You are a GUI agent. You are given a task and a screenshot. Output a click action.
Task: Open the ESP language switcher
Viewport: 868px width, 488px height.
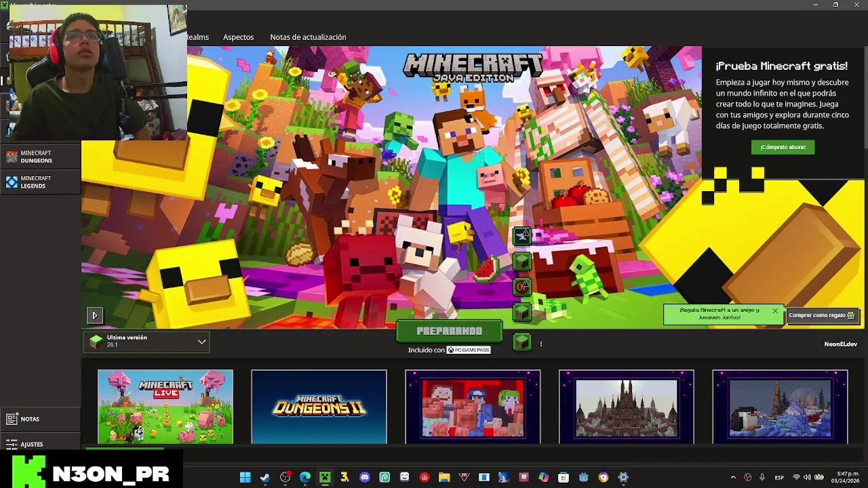[x=779, y=477]
